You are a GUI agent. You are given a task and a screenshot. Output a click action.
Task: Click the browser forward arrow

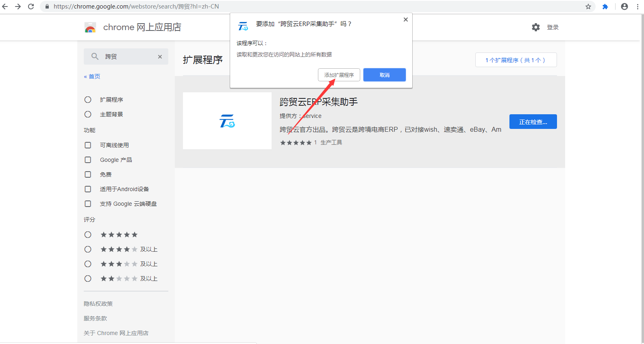pyautogui.click(x=18, y=7)
